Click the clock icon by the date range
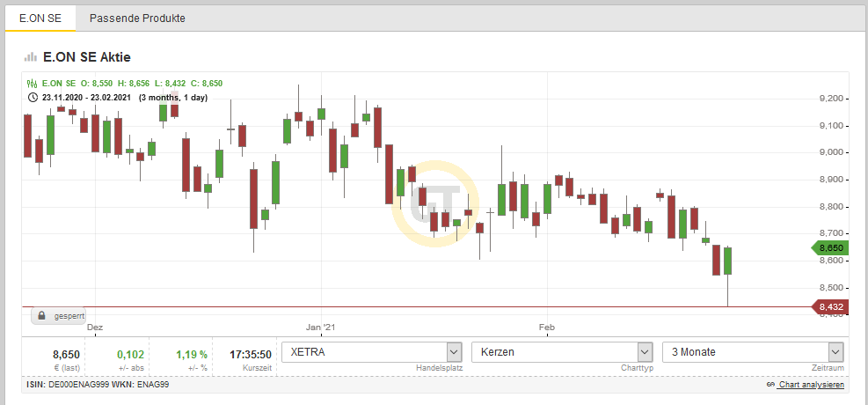This screenshot has height=405, width=868. (33, 98)
